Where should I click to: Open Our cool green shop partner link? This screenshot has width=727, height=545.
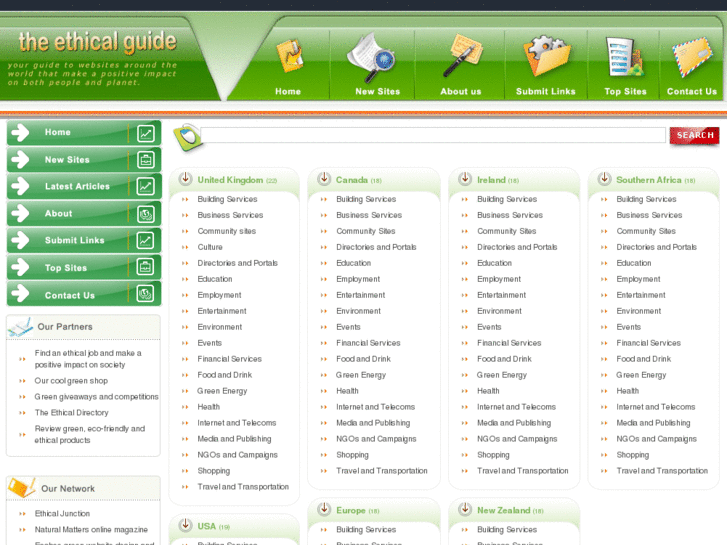point(71,381)
